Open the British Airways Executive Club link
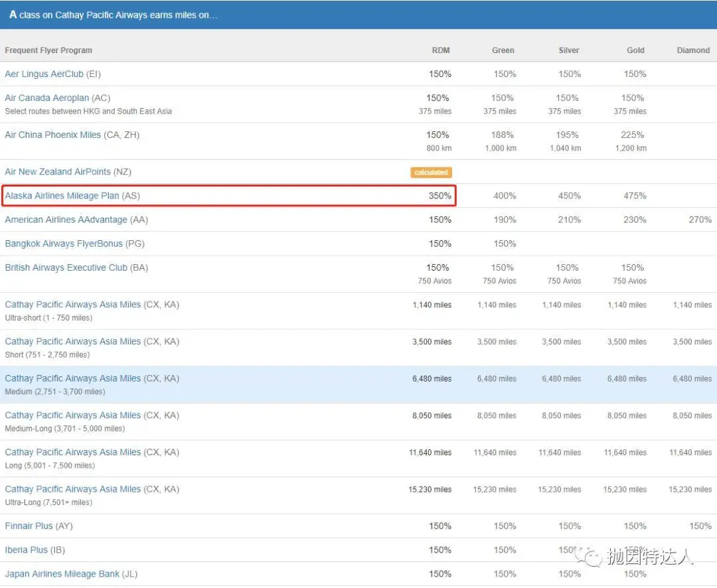Viewport: 717px width, 588px height. 66,267
